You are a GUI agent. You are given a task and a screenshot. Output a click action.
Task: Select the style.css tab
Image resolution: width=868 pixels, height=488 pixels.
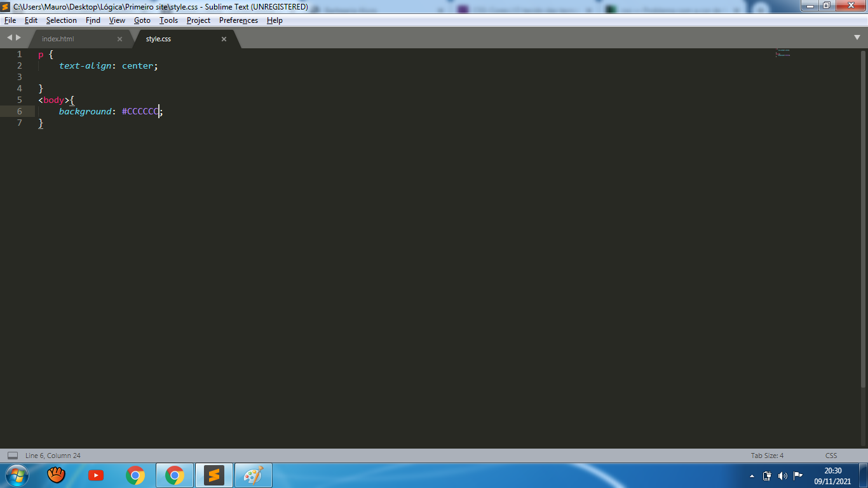click(x=158, y=39)
